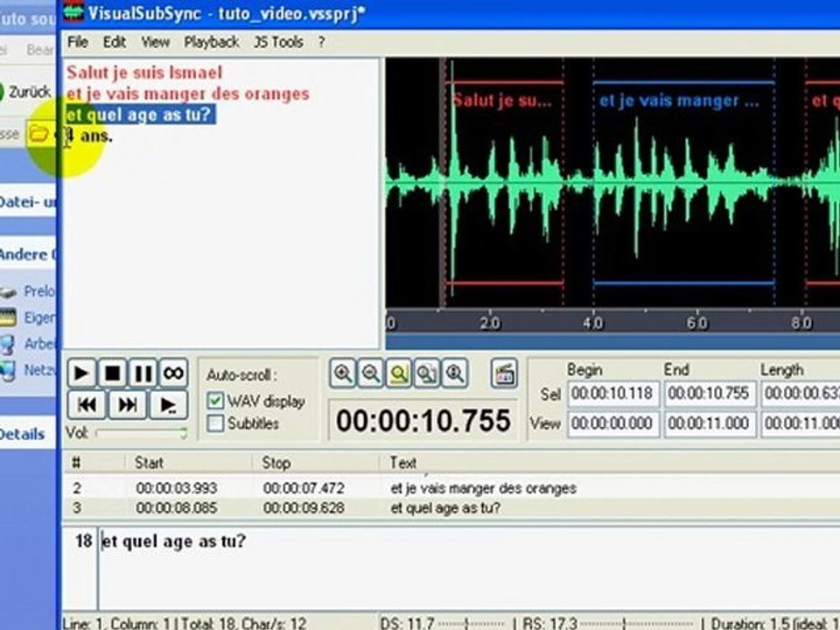Click play-to-end button with underline
This screenshot has width=840, height=630.
pos(168,405)
